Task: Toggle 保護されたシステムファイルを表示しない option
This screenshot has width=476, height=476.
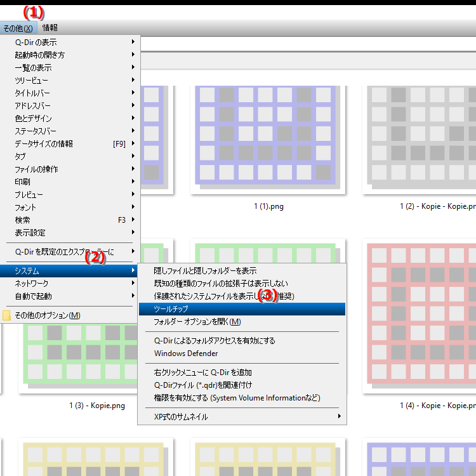Action: [x=242, y=296]
